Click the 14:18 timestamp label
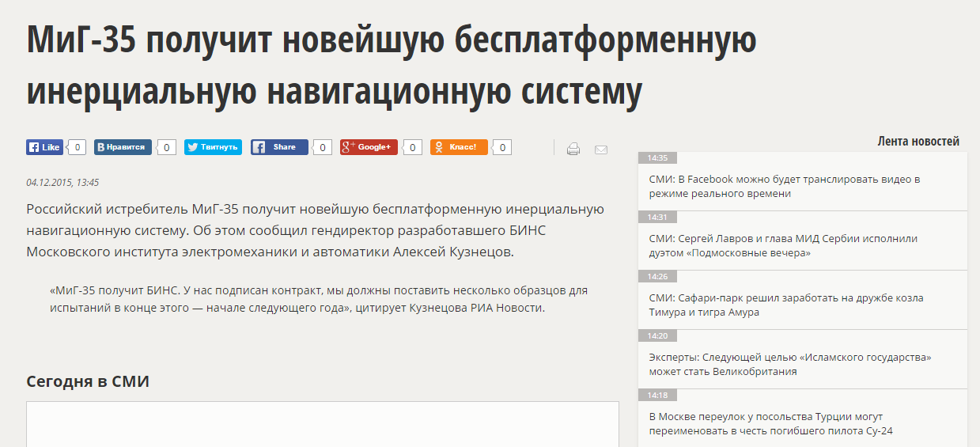Viewport: 980px width, 447px height. [x=657, y=395]
